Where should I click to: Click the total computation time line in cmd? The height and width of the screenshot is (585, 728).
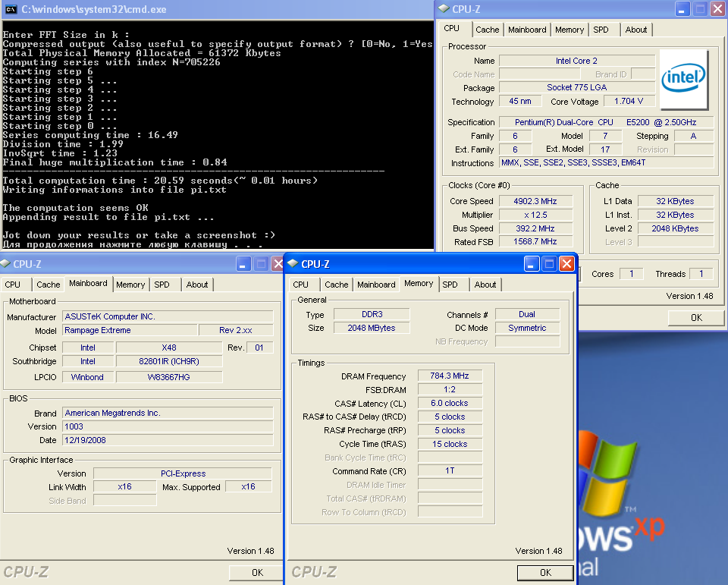[160, 181]
